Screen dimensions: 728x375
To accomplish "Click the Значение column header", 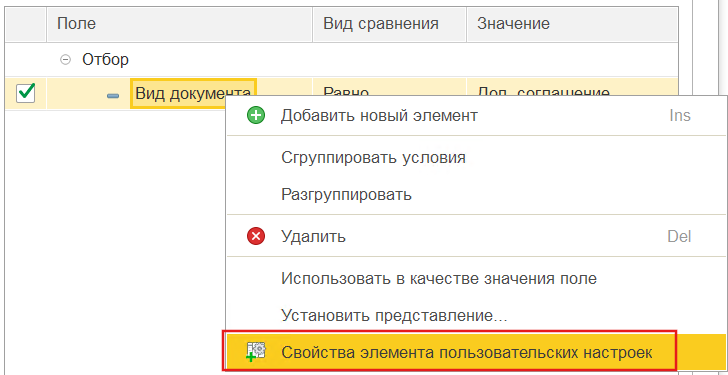I will point(572,24).
